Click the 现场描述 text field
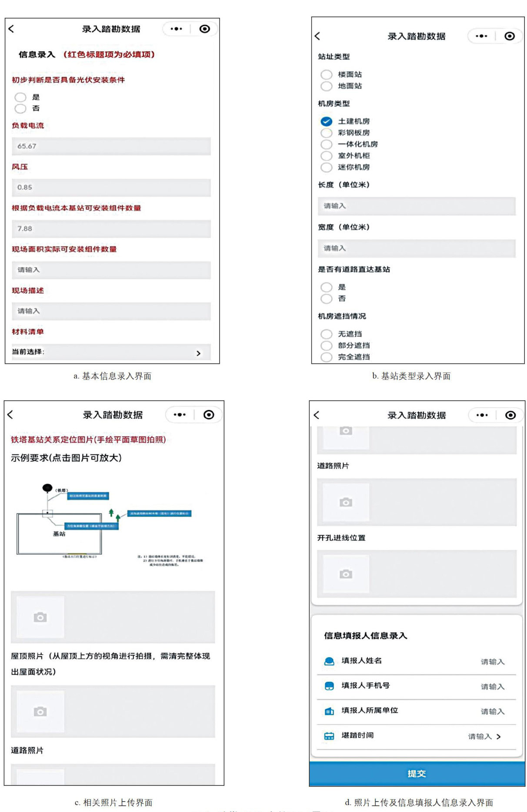This screenshot has width=527, height=812. click(111, 311)
